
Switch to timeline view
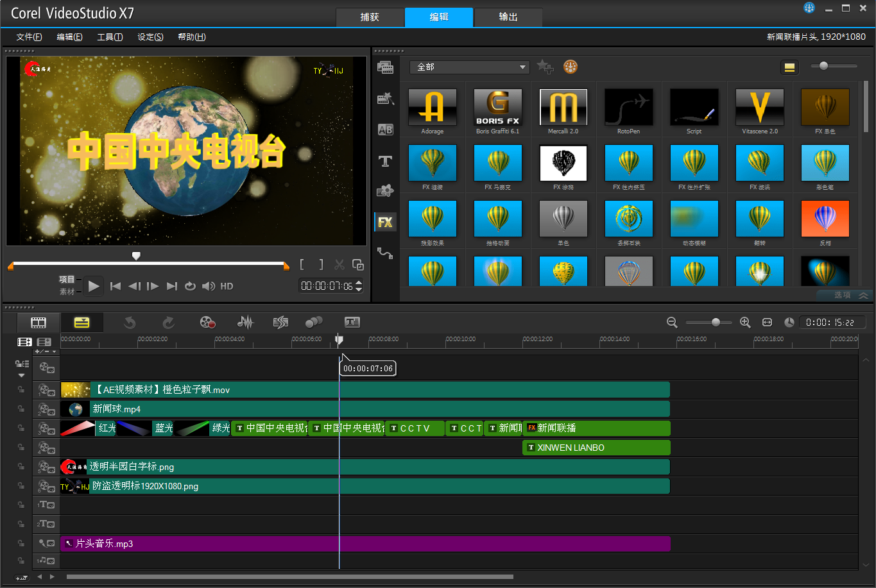[82, 323]
